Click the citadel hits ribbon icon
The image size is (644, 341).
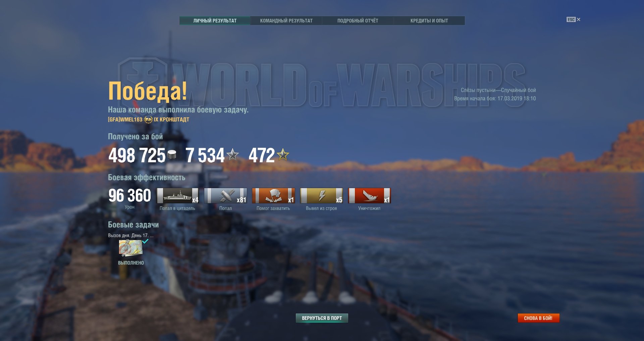[x=178, y=196]
